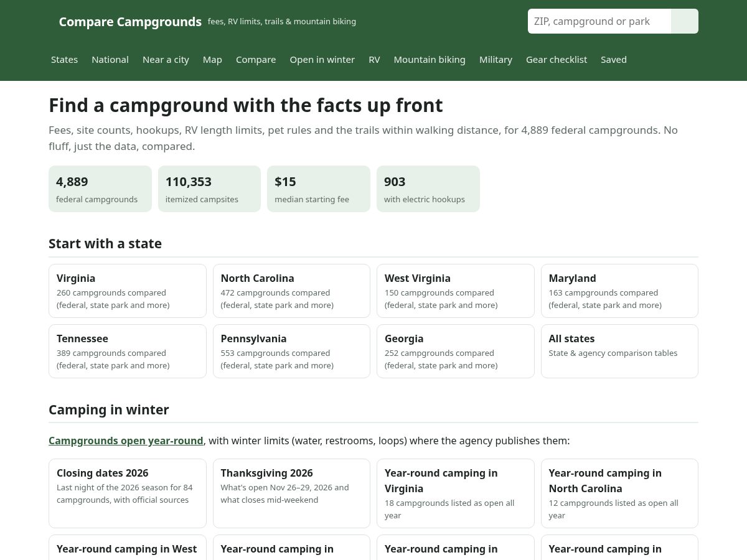Viewport: 747px width, 560px height.
Task: Select Open in winter nav item
Action: [322, 60]
